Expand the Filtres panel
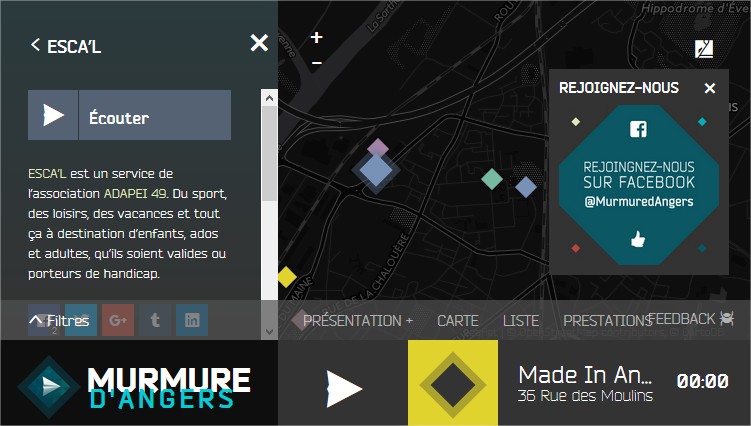The width and height of the screenshot is (751, 426). click(59, 320)
